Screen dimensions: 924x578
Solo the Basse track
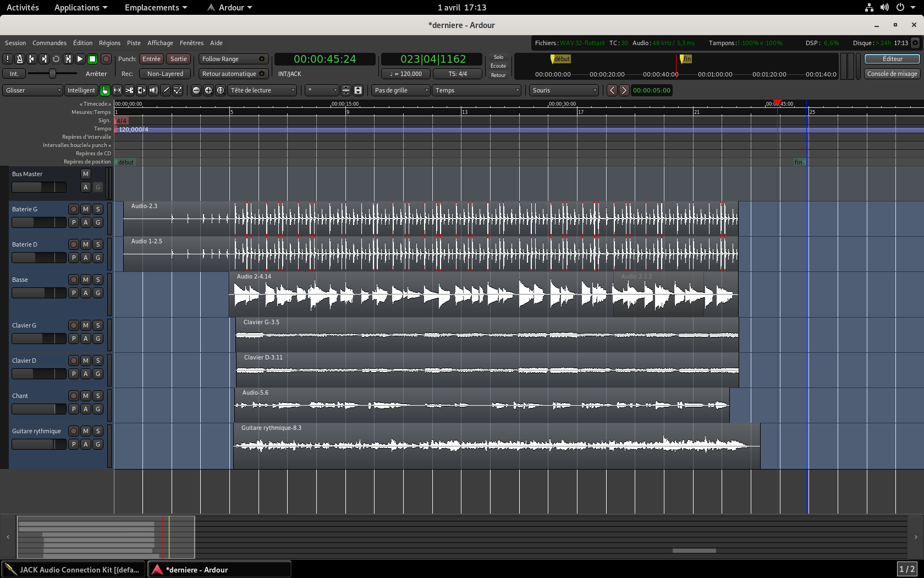tap(98, 280)
